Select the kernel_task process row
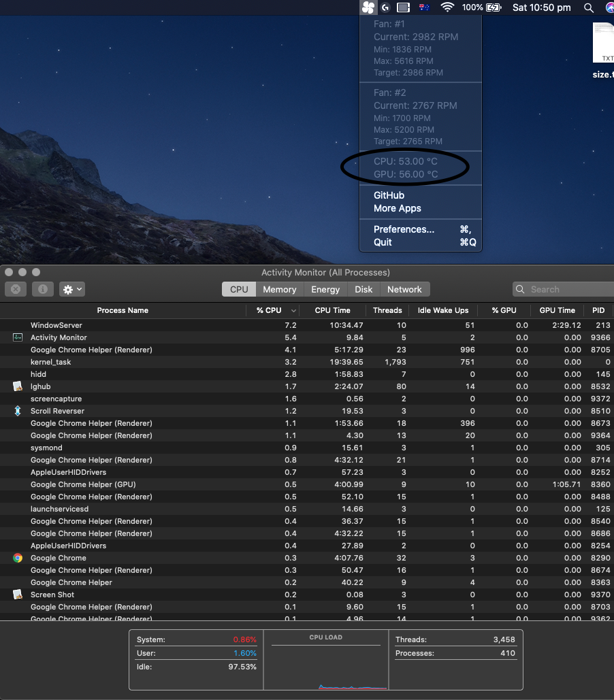This screenshot has height=700, width=614. click(x=307, y=362)
